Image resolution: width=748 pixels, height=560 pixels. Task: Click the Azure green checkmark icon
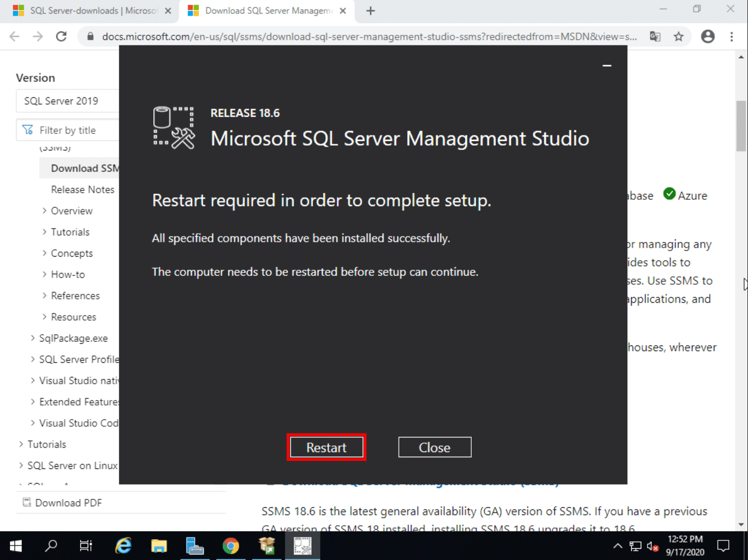[669, 194]
